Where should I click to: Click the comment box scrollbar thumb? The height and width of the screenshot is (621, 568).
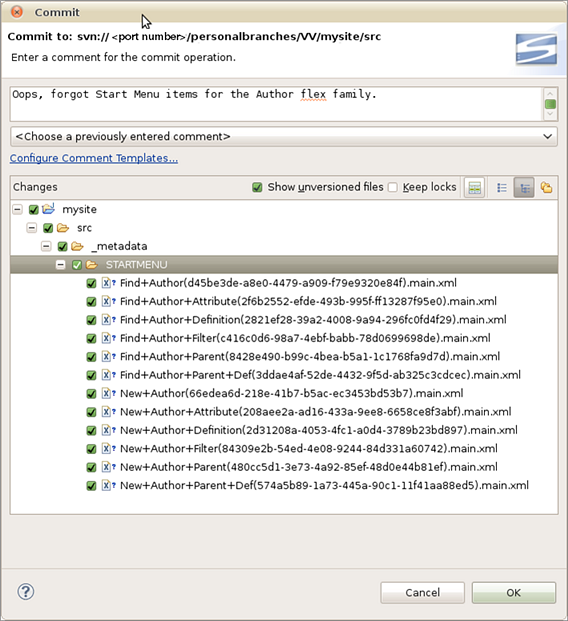[550, 104]
